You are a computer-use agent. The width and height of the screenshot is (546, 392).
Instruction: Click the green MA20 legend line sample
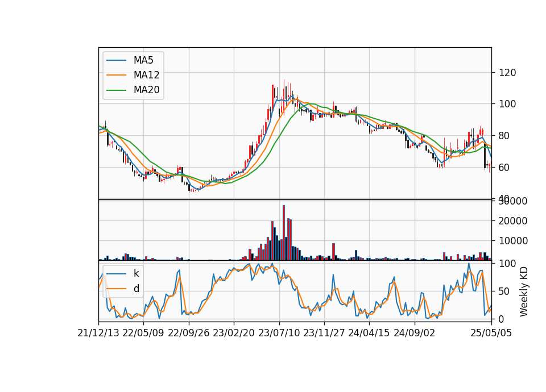[116, 90]
